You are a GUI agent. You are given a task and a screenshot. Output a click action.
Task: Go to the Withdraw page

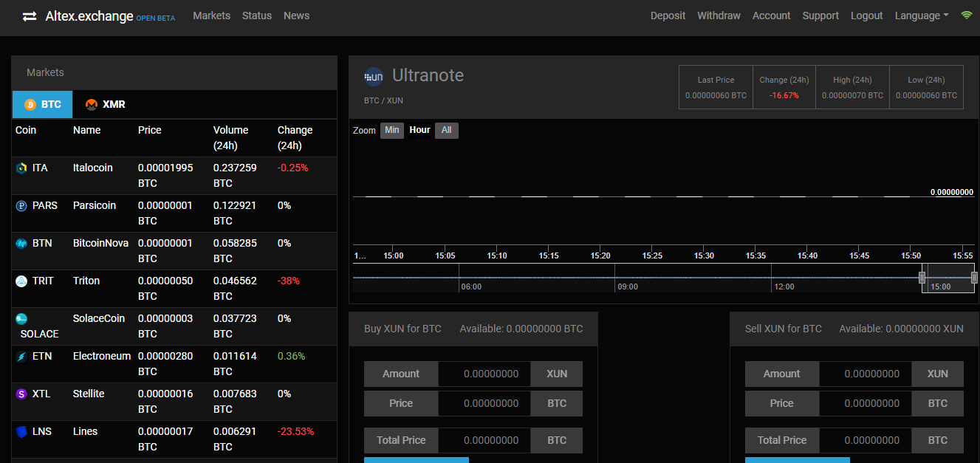(x=719, y=16)
